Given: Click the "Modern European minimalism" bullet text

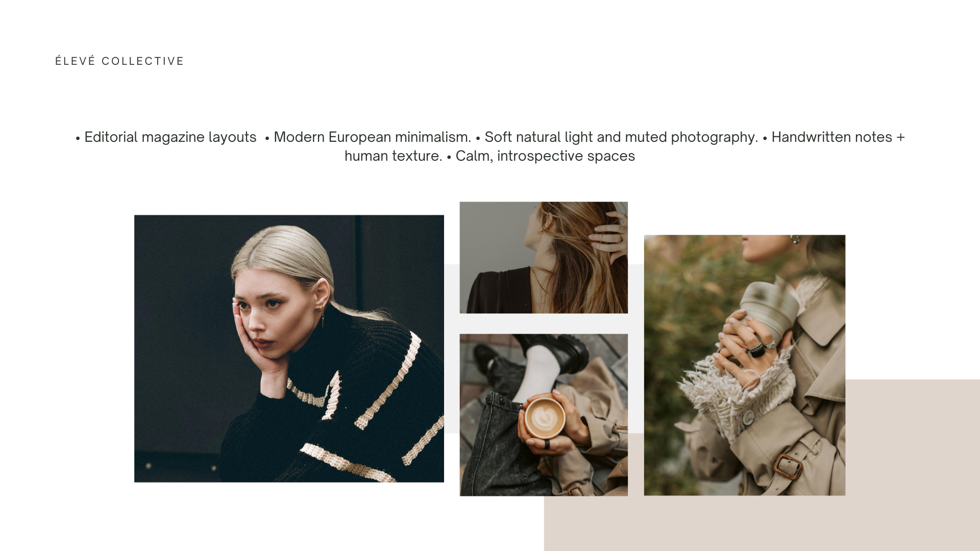Looking at the screenshot, I should [x=372, y=137].
